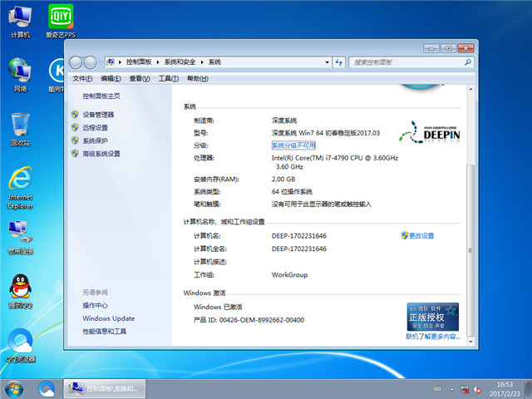This screenshot has width=532, height=399.
Task: Expand the arrow after 控制面板 in the breadcrumb
Action: pyautogui.click(x=159, y=62)
